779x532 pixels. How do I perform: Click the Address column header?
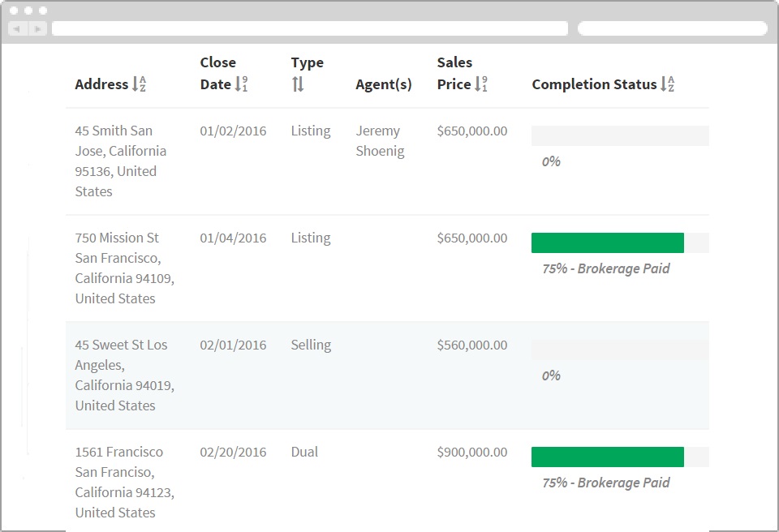click(x=101, y=84)
